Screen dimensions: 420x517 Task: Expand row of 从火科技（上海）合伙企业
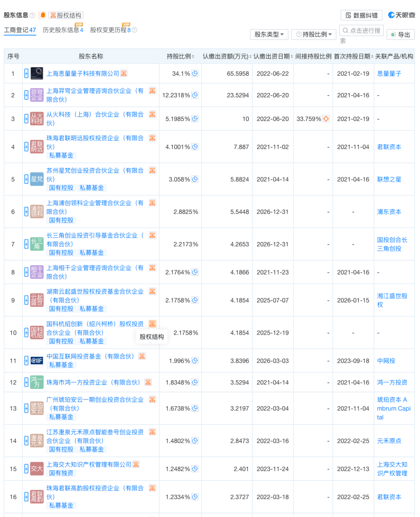pos(26,119)
